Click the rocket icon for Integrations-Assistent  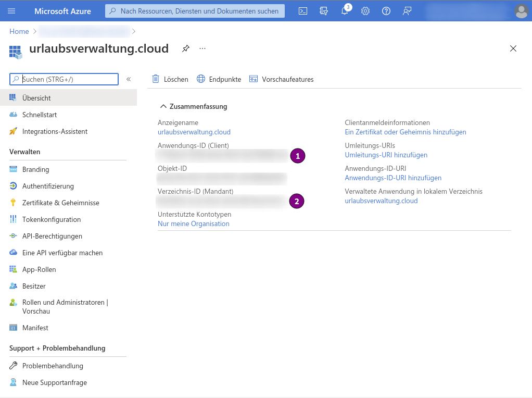tap(13, 131)
